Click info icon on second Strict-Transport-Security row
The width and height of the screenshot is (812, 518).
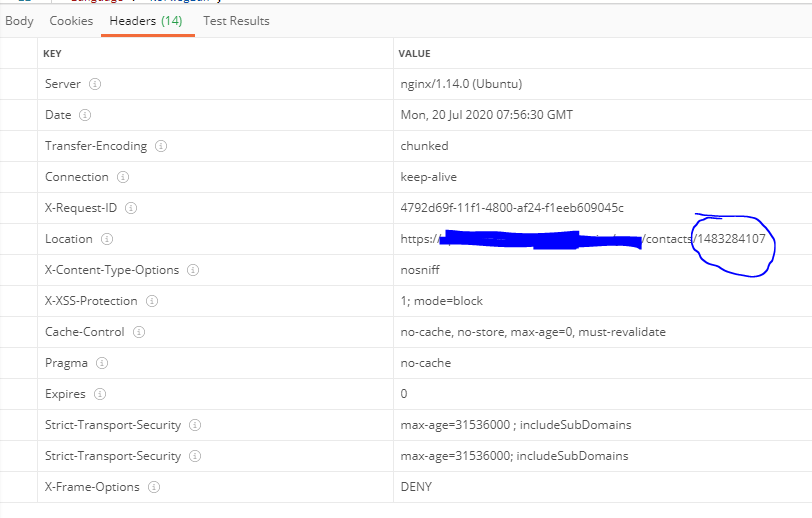click(195, 456)
